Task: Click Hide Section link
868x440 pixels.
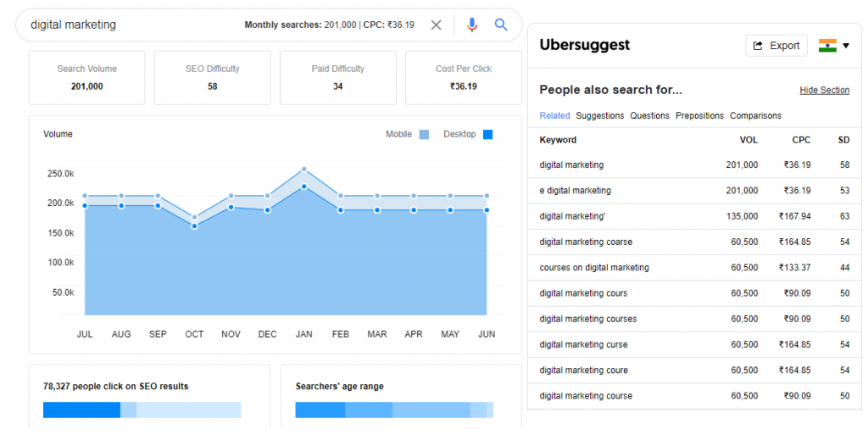Action: [x=824, y=90]
